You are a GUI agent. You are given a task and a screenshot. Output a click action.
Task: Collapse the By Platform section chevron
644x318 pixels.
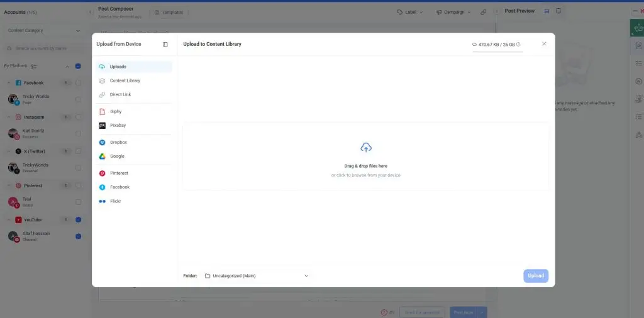(67, 67)
